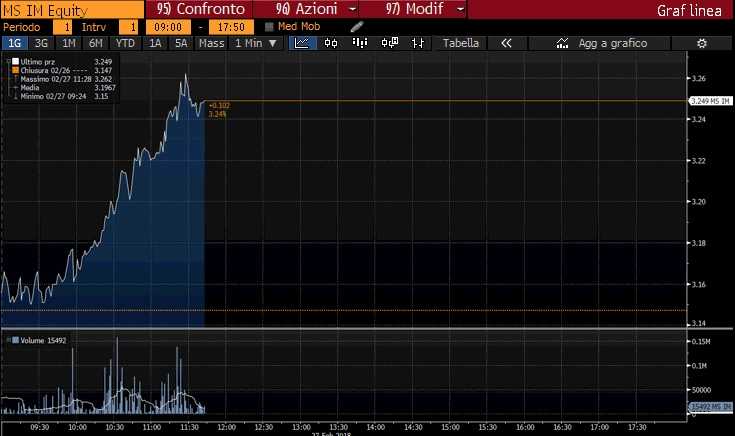This screenshot has width=735, height=436.
Task: Click the MS IM Equity ticker field
Action: [73, 10]
